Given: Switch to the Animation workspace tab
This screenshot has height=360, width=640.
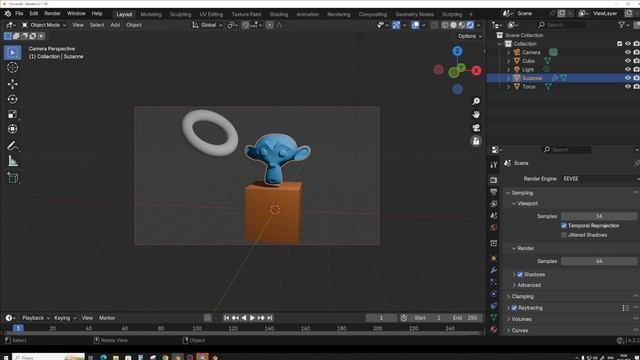Looking at the screenshot, I should pos(307,14).
